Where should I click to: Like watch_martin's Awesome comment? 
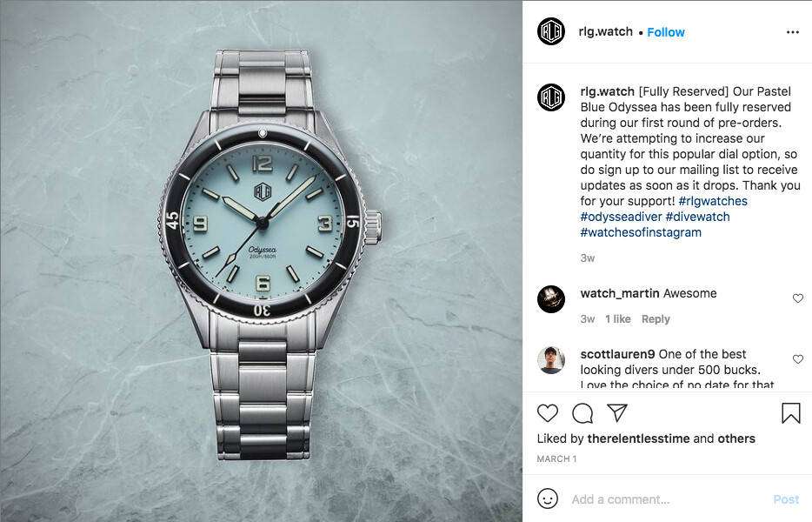pyautogui.click(x=798, y=298)
